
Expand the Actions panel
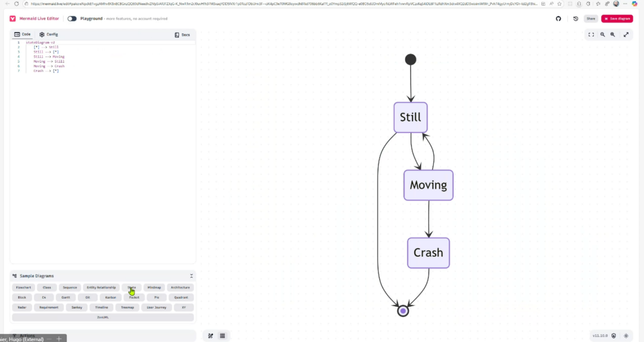(103, 336)
